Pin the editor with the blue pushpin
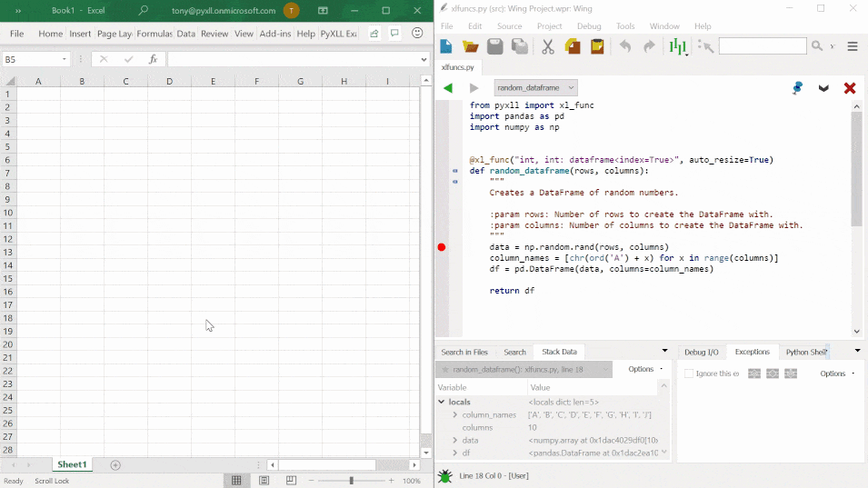 (x=797, y=88)
